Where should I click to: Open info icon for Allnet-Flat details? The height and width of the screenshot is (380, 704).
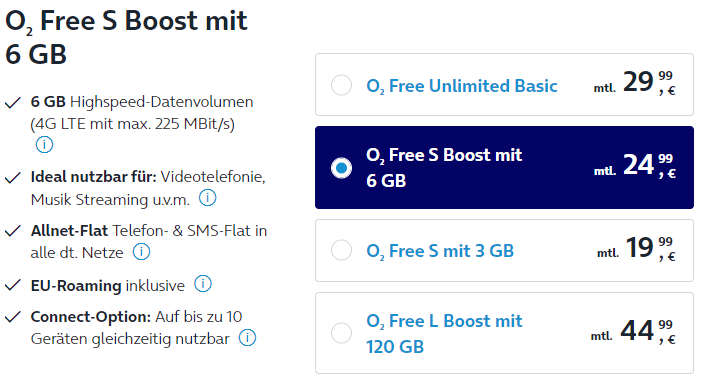[141, 252]
